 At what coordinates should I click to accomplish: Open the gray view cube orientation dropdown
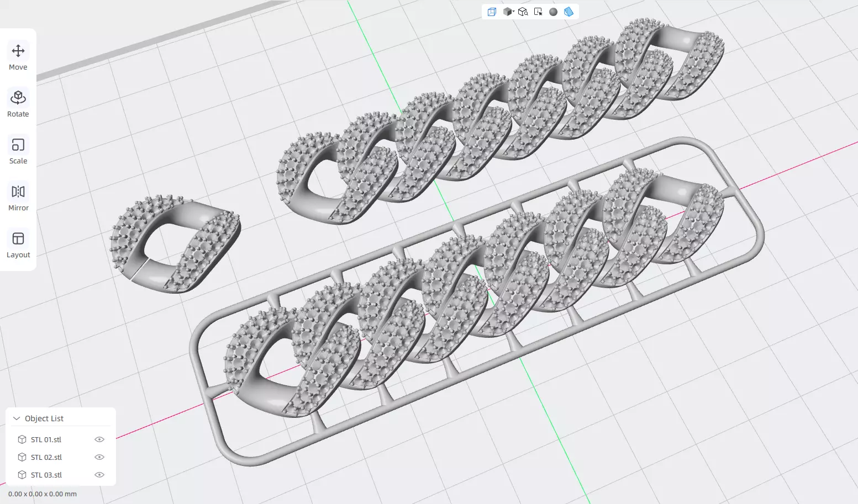(508, 12)
